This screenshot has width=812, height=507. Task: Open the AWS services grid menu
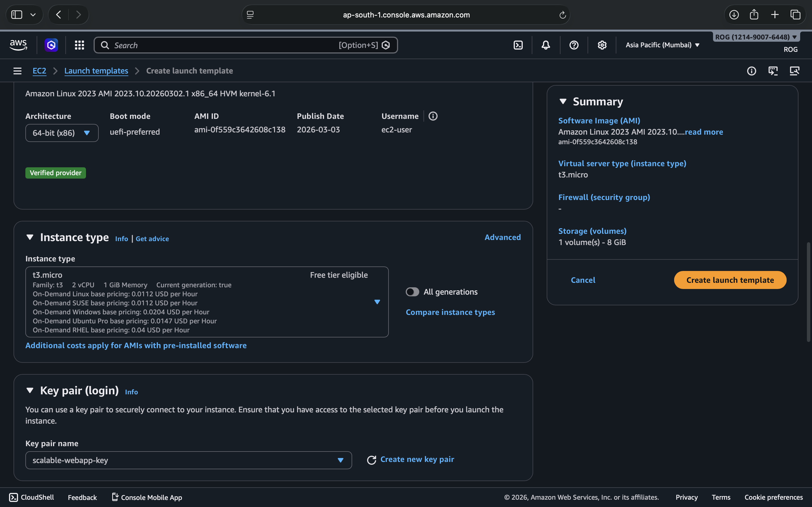[x=79, y=45]
